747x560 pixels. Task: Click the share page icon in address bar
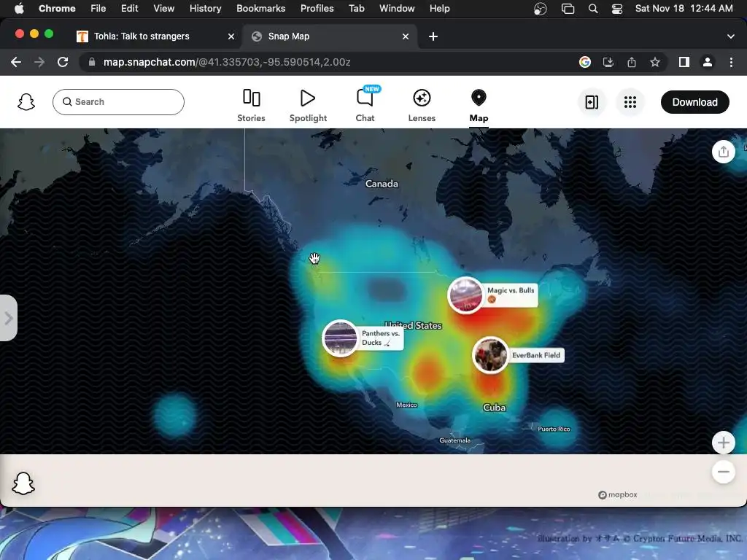(632, 62)
